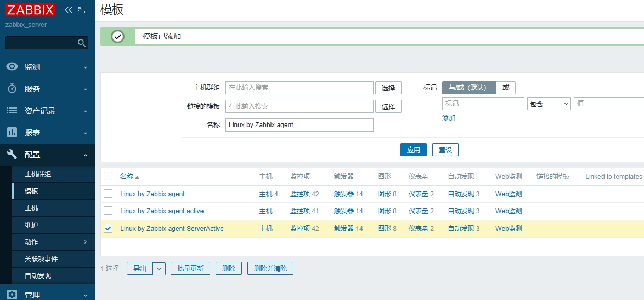Open the 服务 menu with stopwatch icon
The width and height of the screenshot is (644, 300).
(x=12, y=89)
